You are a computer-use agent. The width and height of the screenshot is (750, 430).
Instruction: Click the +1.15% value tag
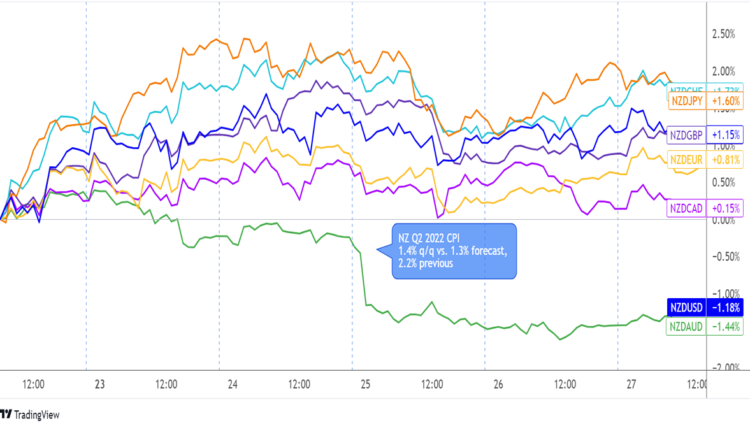click(726, 134)
